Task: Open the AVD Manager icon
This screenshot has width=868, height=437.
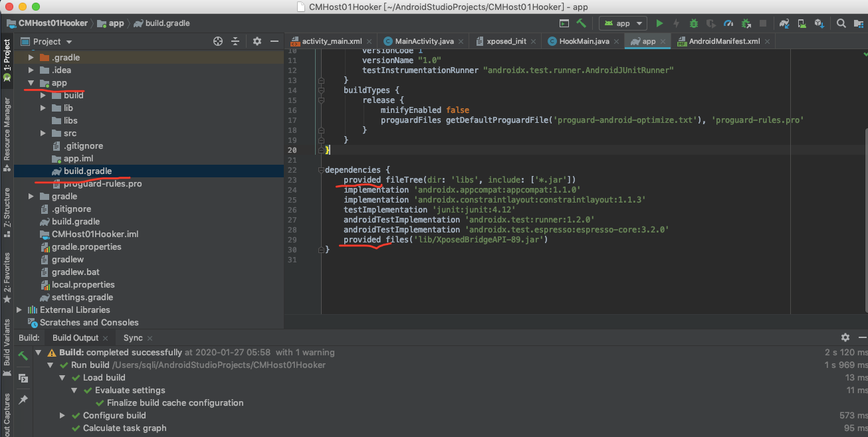Action: point(802,23)
